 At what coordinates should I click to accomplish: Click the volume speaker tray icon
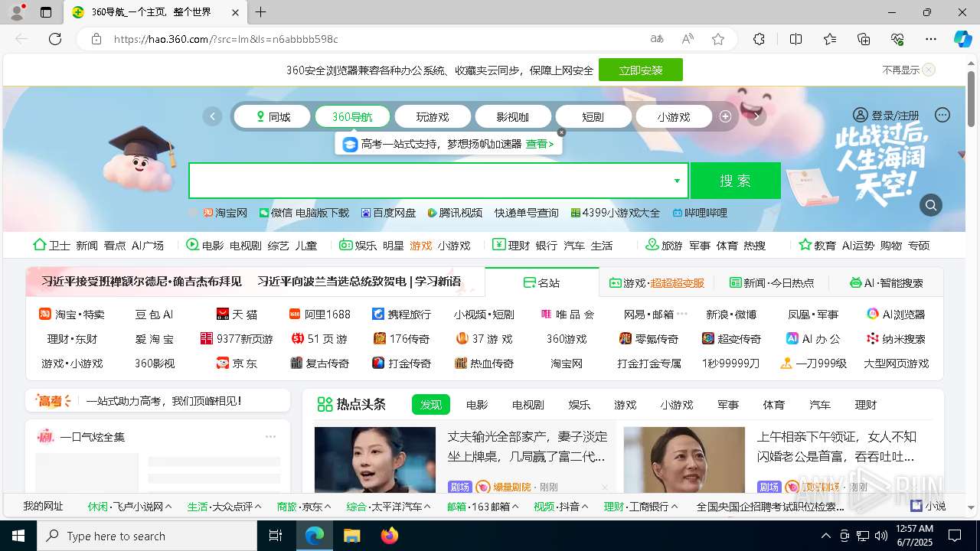(x=881, y=536)
